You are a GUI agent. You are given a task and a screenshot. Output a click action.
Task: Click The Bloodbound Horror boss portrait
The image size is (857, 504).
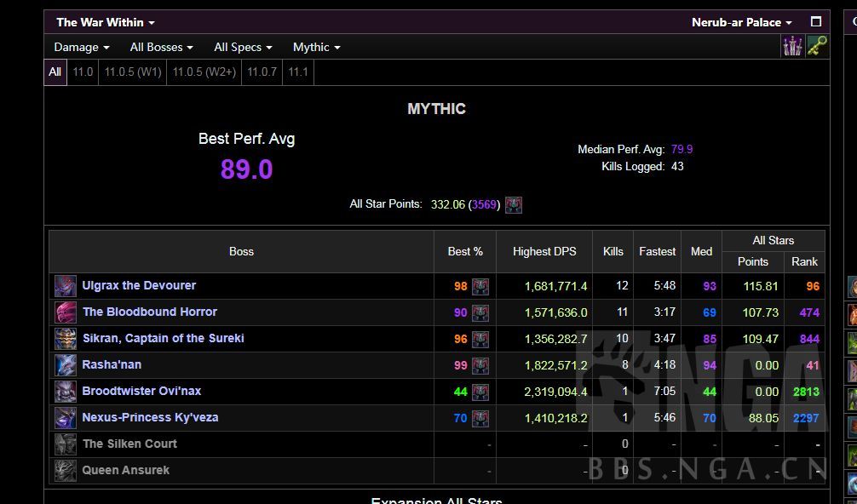point(66,312)
